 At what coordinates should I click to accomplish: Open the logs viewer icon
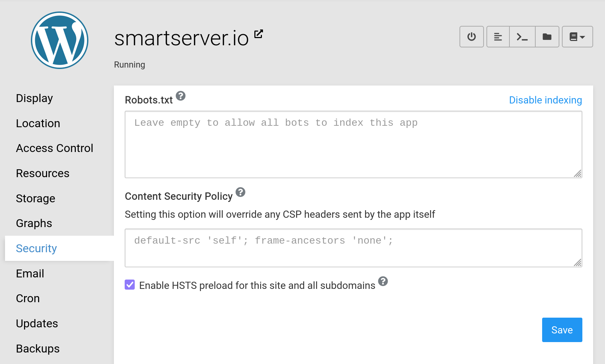(x=498, y=37)
